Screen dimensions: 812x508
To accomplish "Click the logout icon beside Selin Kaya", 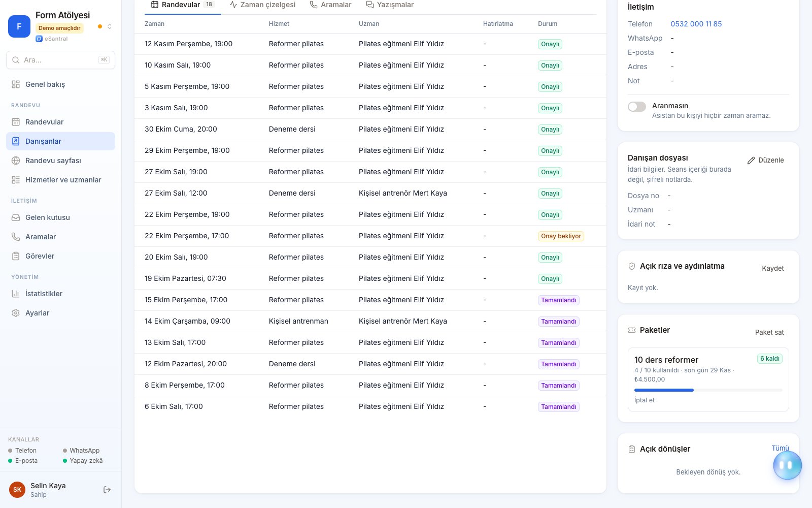I will point(107,490).
